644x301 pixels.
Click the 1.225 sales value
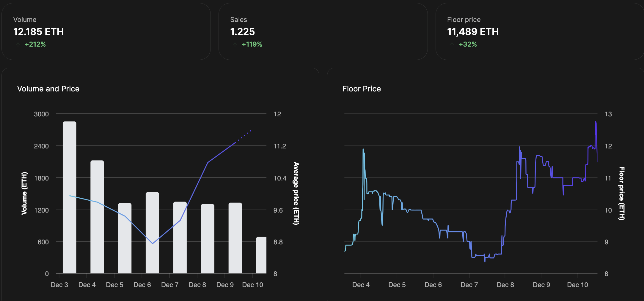tap(242, 32)
